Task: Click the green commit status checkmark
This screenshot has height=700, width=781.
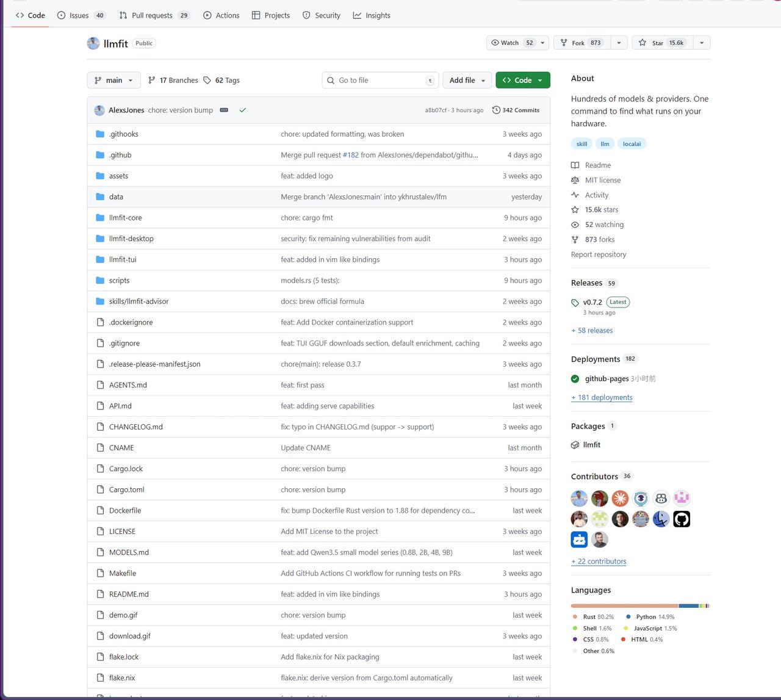Action: coord(243,110)
